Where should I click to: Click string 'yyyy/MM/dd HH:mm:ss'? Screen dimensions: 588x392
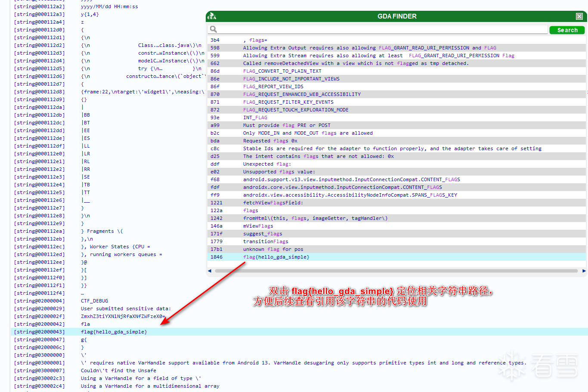(109, 6)
